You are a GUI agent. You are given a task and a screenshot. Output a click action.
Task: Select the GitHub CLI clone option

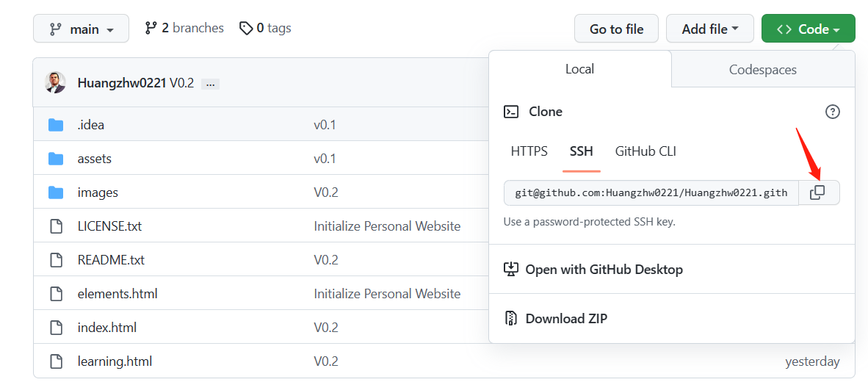[645, 151]
